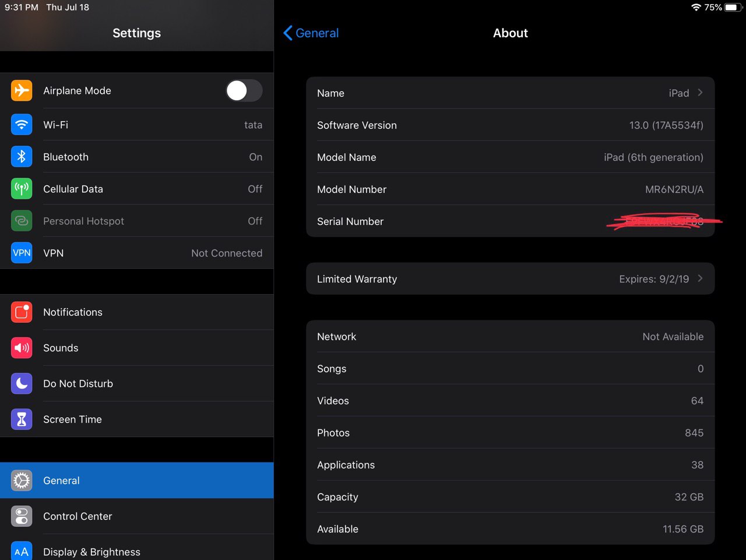Tap the Wi-Fi settings icon
Viewport: 746px width, 560px height.
click(22, 125)
